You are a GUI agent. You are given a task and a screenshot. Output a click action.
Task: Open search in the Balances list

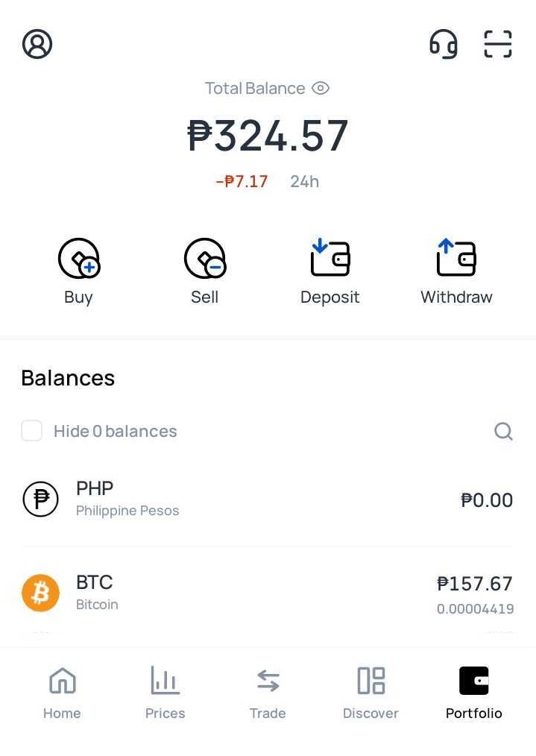tap(503, 431)
